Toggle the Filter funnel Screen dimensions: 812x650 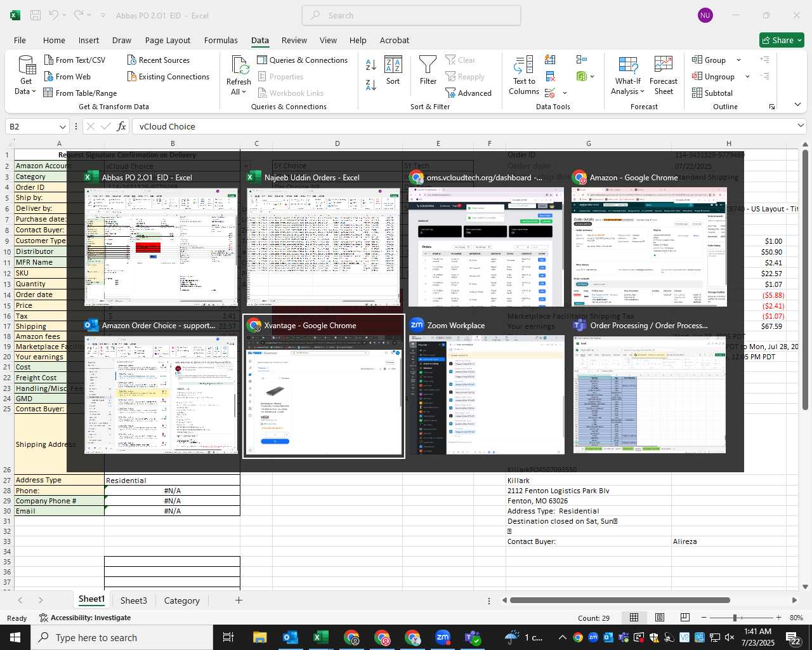pos(428,70)
